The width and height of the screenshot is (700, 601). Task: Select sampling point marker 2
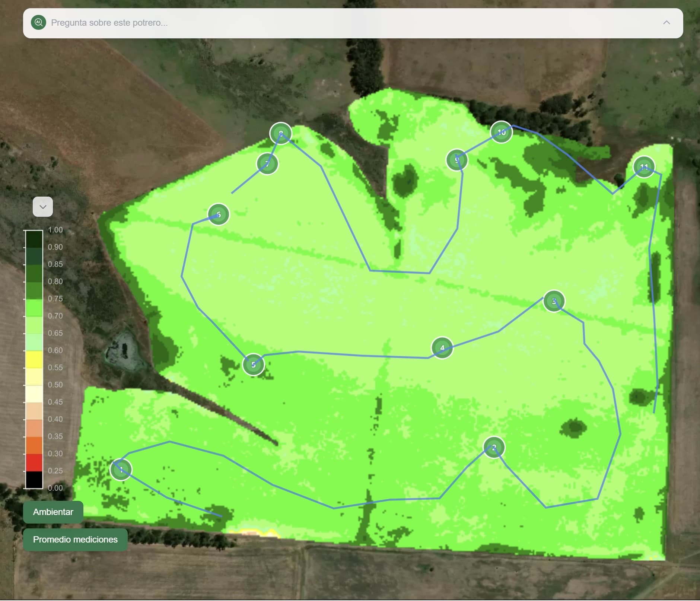[494, 448]
